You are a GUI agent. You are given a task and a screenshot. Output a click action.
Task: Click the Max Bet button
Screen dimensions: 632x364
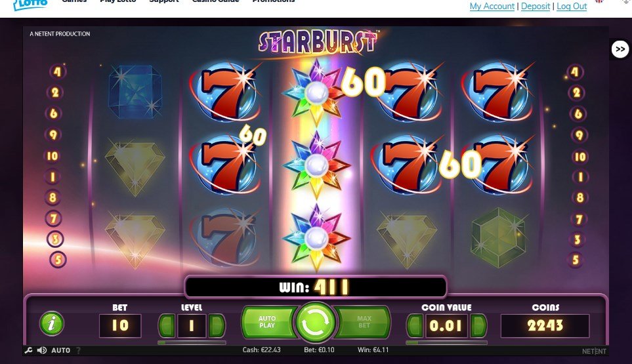[x=363, y=322]
